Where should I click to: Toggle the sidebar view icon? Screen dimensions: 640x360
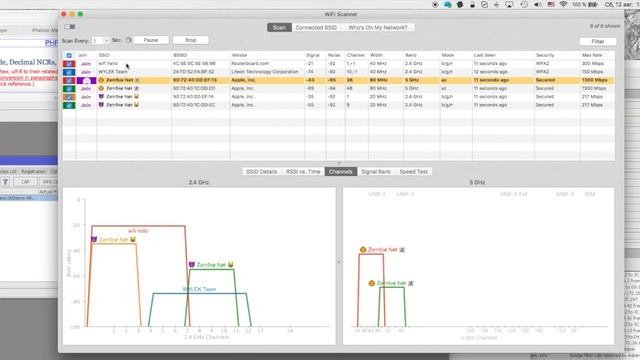tap(69, 27)
